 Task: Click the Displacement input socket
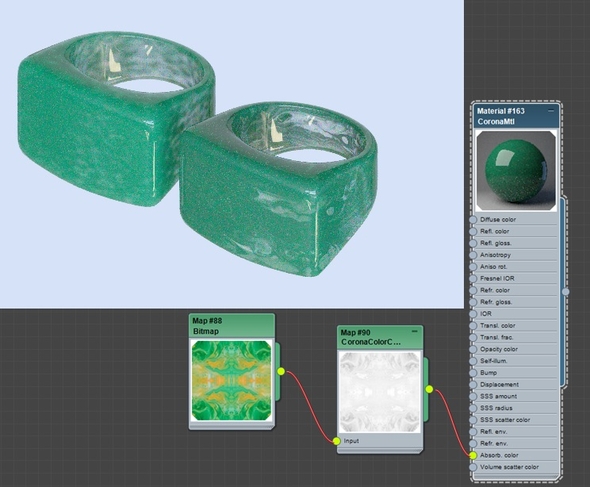point(473,385)
